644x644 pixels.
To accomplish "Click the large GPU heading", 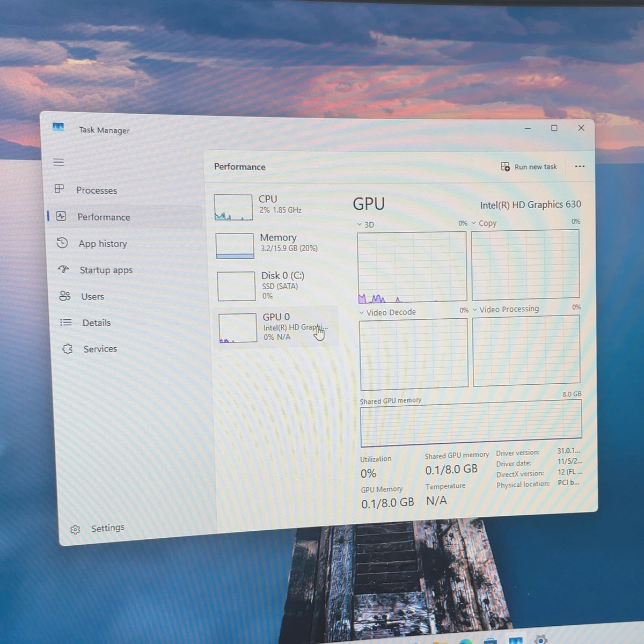I will click(x=369, y=204).
